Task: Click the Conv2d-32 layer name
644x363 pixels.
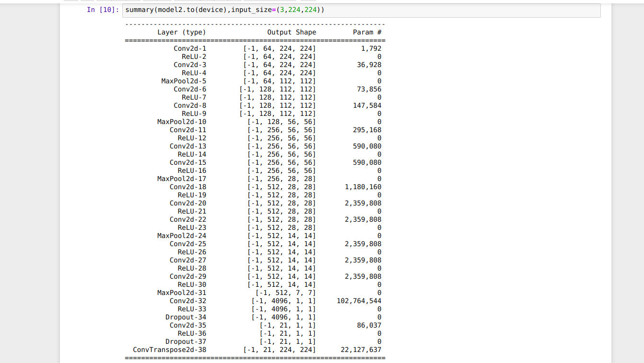Action: [188, 301]
